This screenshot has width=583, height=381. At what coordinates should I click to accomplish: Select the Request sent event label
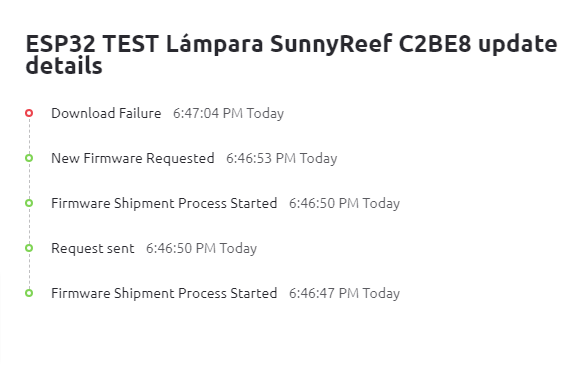click(93, 248)
